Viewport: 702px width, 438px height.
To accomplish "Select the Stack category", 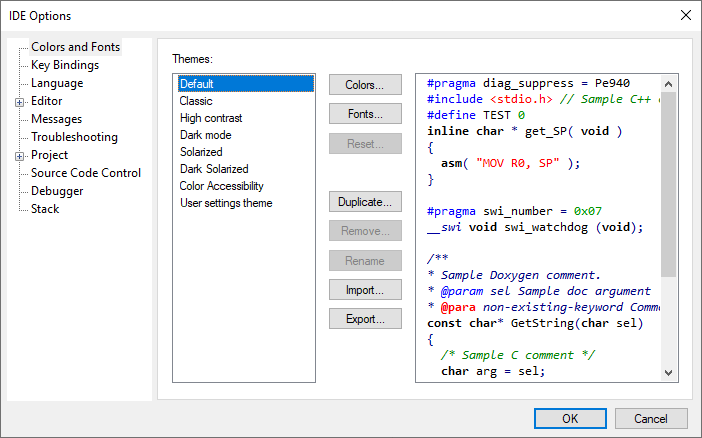I will click(45, 209).
